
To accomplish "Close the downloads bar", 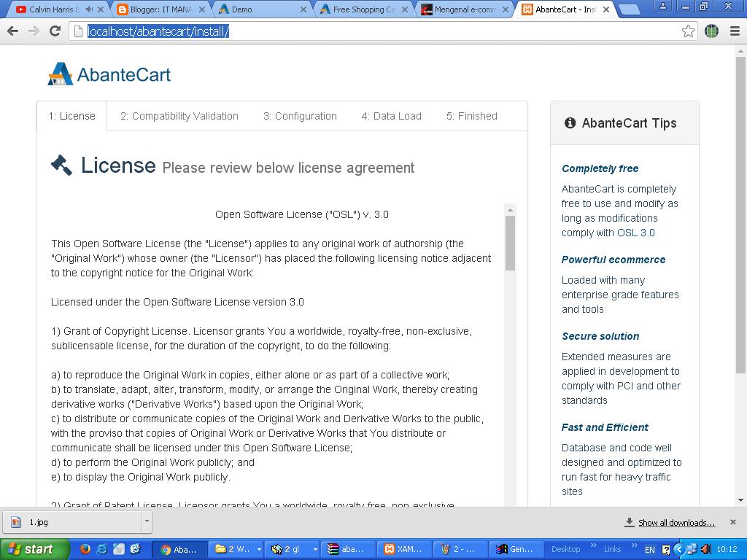I will click(x=733, y=522).
